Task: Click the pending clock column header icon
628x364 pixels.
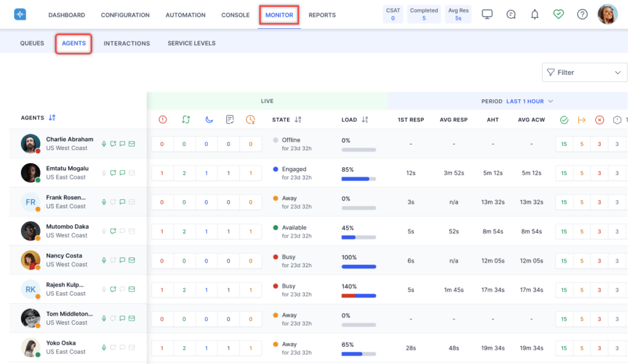Action: (x=250, y=119)
